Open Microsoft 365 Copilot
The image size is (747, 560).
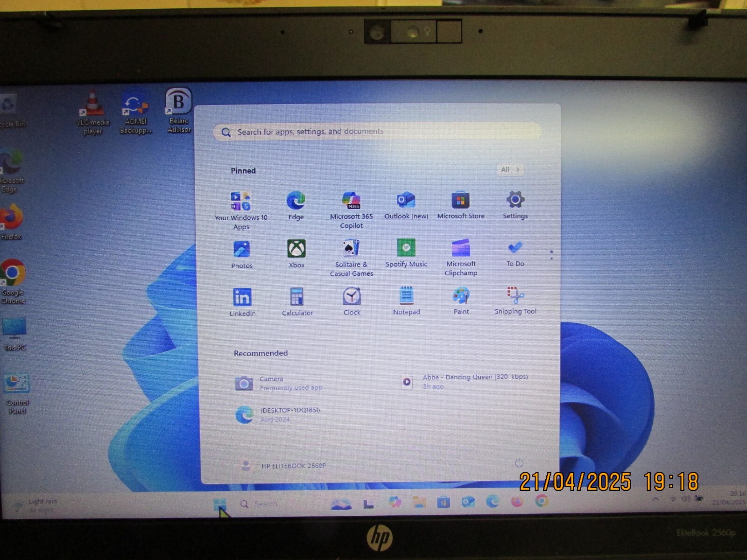coord(351,210)
